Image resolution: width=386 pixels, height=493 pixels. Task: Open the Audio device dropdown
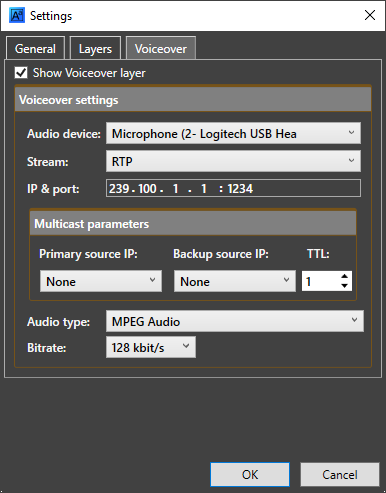click(x=233, y=133)
